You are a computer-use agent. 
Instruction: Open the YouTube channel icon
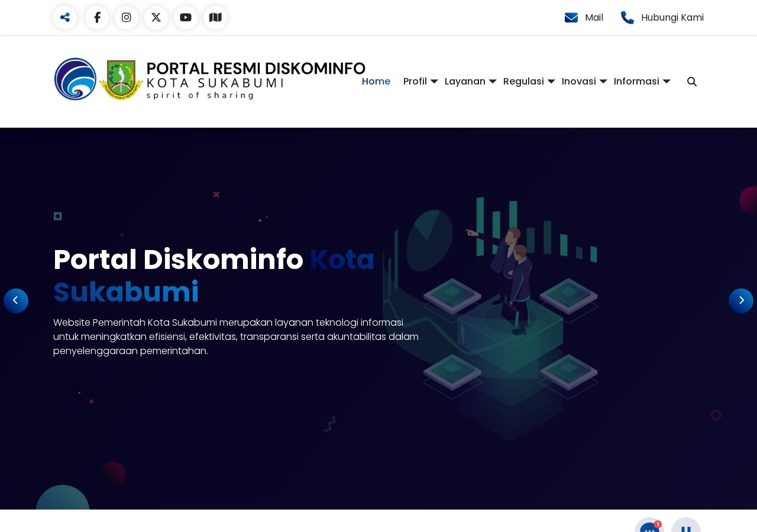[186, 18]
